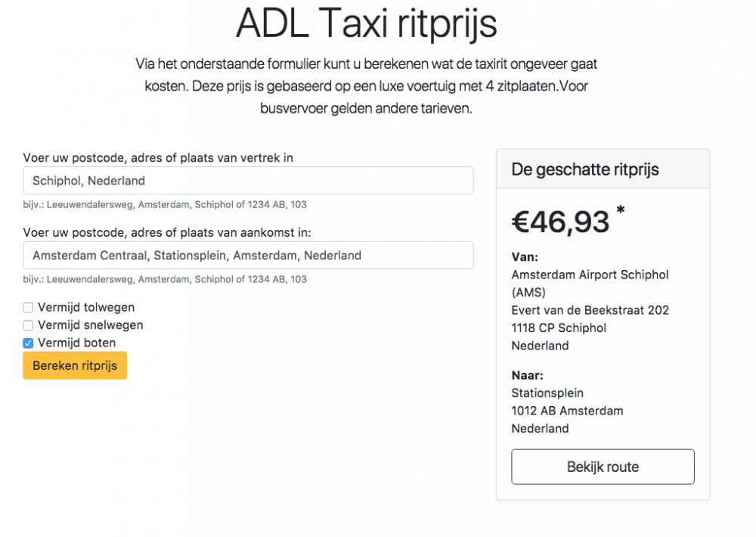Enable the "Vermijd tolwegen" checkbox
The width and height of the screenshot is (756, 537).
point(28,308)
